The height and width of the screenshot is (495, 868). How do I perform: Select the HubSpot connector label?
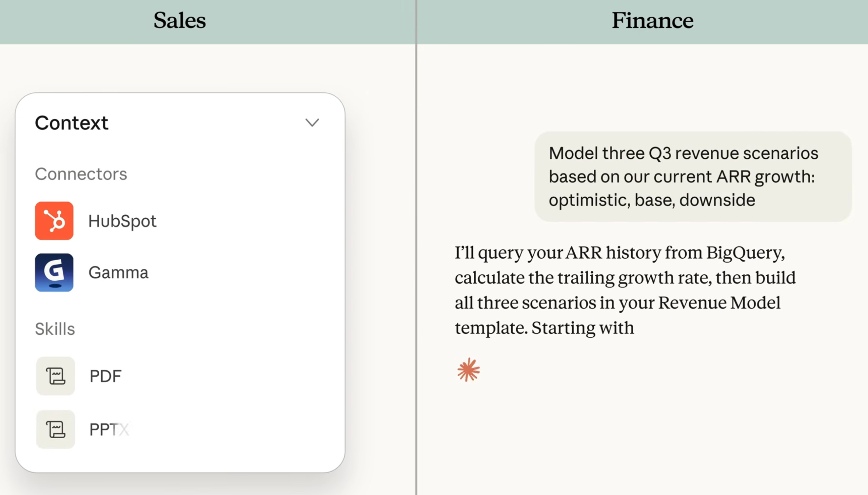pos(122,221)
